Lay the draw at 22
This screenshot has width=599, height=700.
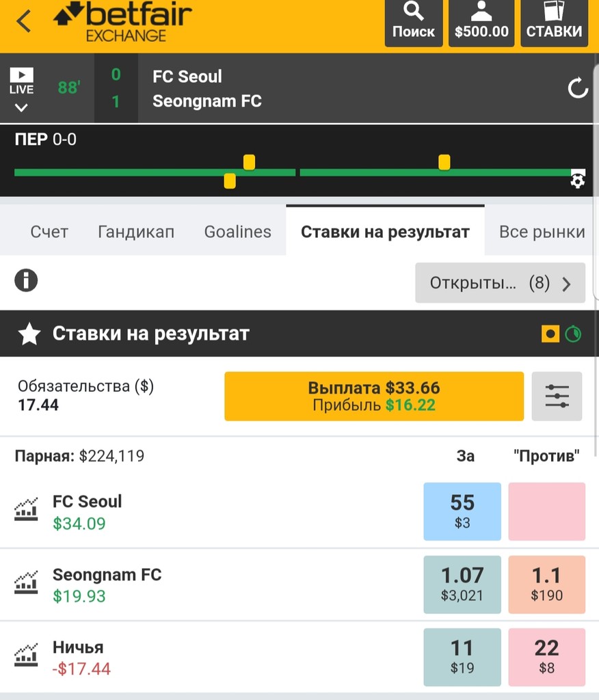click(546, 656)
